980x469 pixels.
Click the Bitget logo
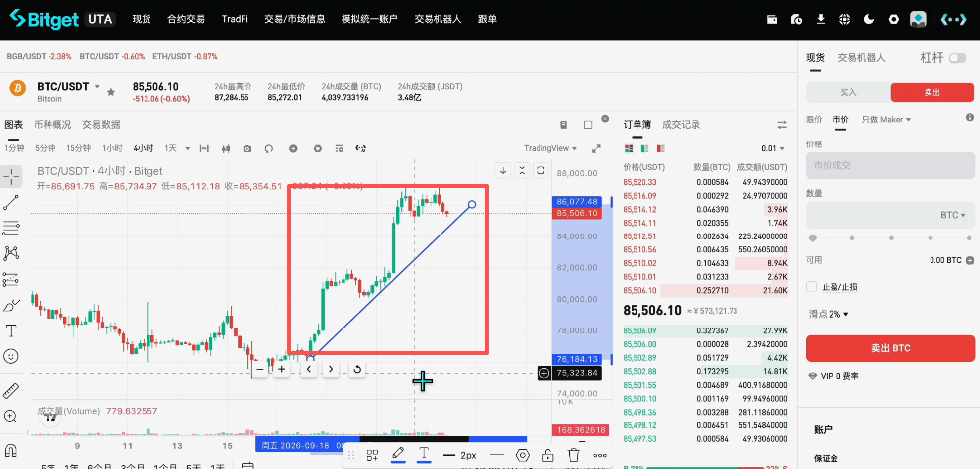43,19
